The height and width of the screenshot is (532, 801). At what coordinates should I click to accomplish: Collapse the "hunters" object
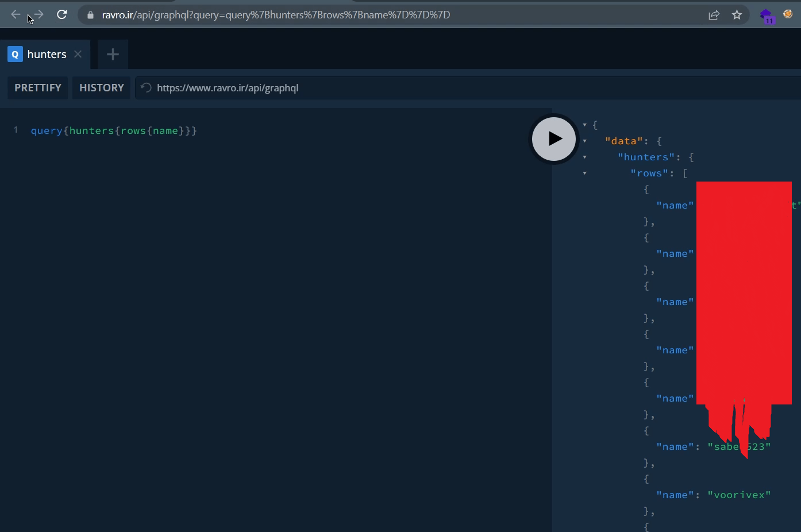pos(584,157)
